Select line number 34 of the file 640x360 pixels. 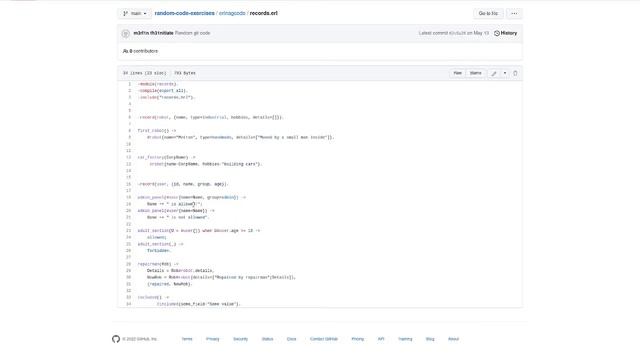pyautogui.click(x=129, y=304)
